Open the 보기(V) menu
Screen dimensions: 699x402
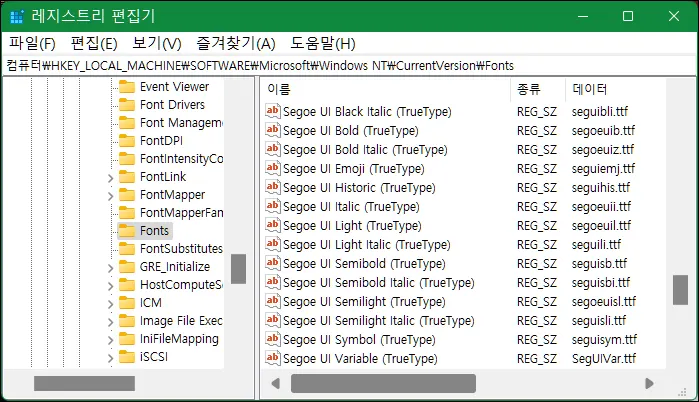[x=157, y=44]
